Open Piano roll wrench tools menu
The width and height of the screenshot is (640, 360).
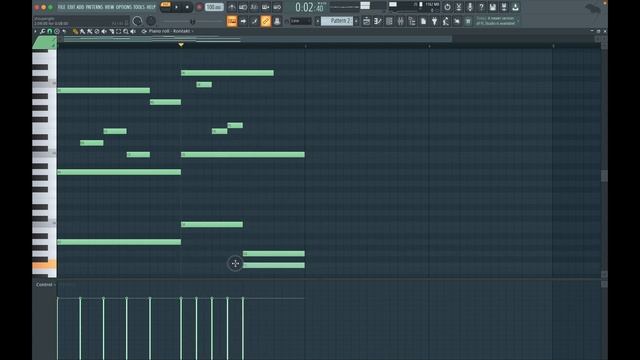42,31
